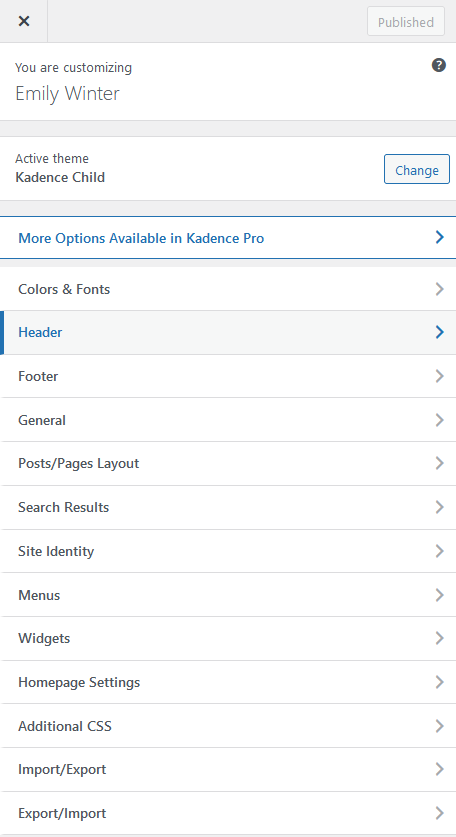
Task: Open the Colors & Fonts section
Action: point(228,289)
